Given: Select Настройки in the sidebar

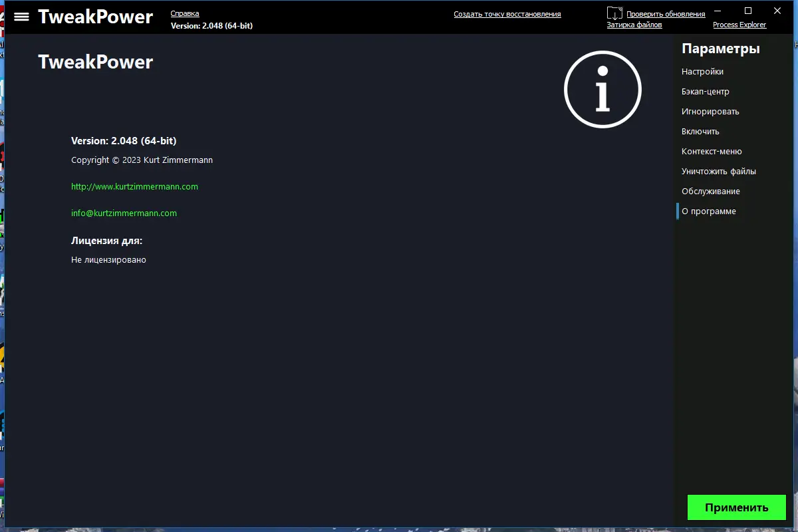Looking at the screenshot, I should point(702,72).
